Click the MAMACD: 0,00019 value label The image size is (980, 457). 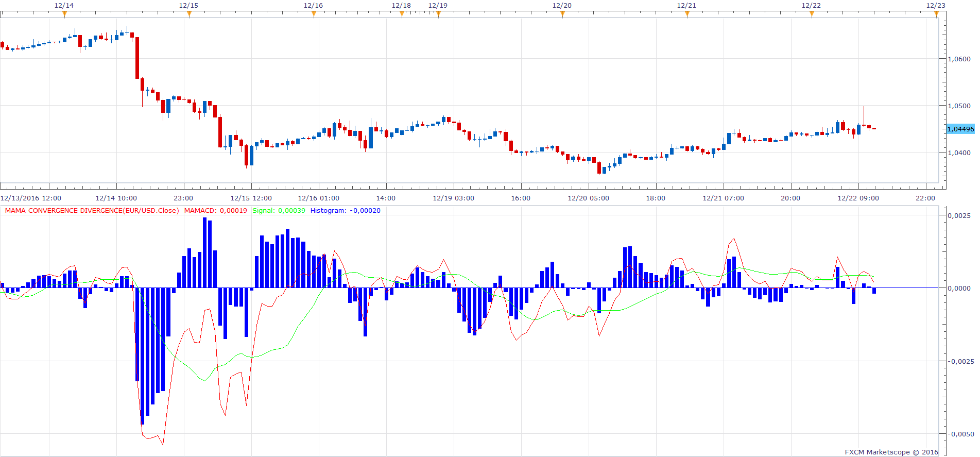point(216,211)
